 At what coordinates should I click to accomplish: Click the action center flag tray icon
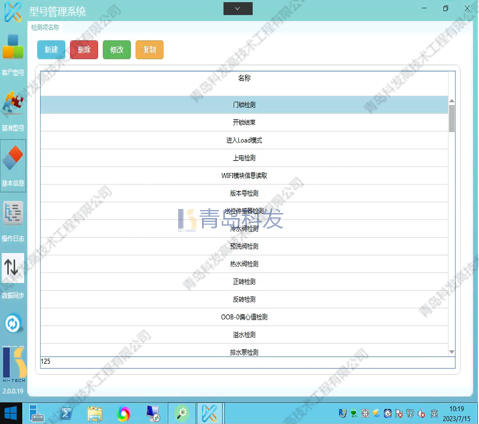(x=399, y=414)
